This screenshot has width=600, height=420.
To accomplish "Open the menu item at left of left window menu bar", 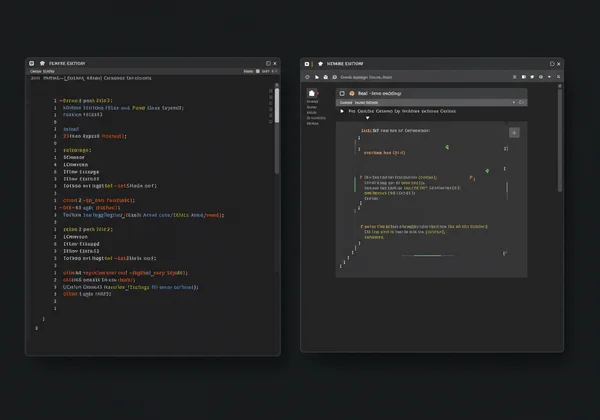I will (42, 71).
